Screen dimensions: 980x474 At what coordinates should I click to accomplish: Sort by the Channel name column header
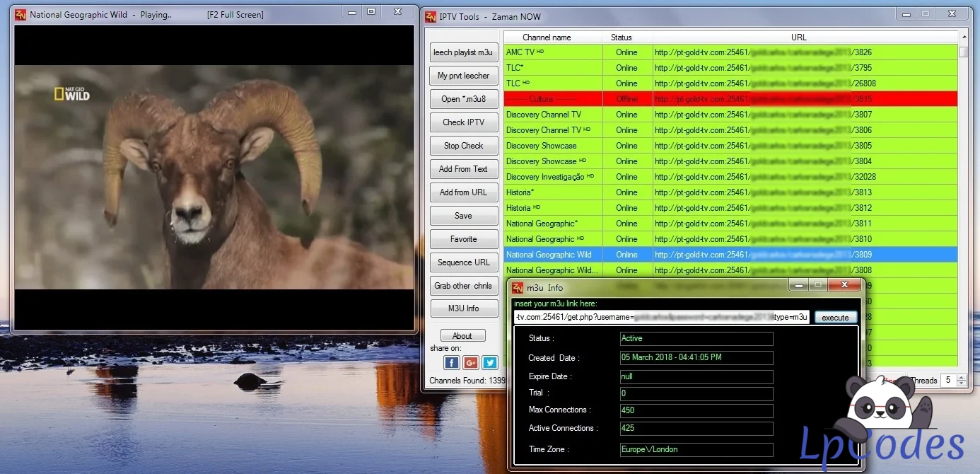[547, 37]
